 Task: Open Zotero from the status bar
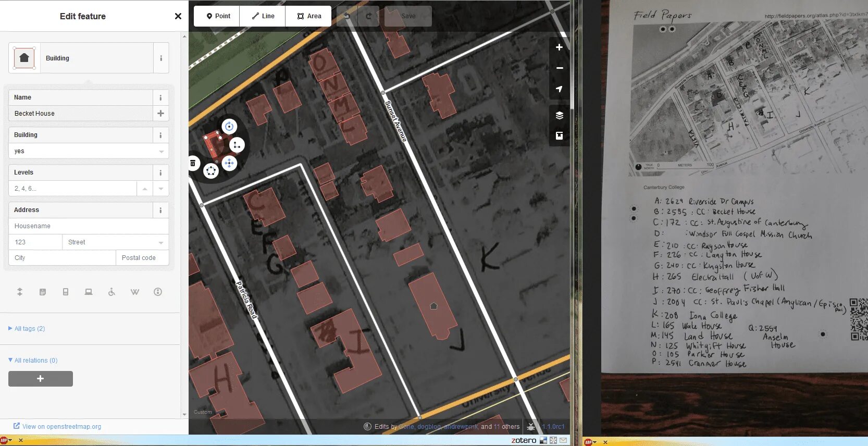pos(523,441)
